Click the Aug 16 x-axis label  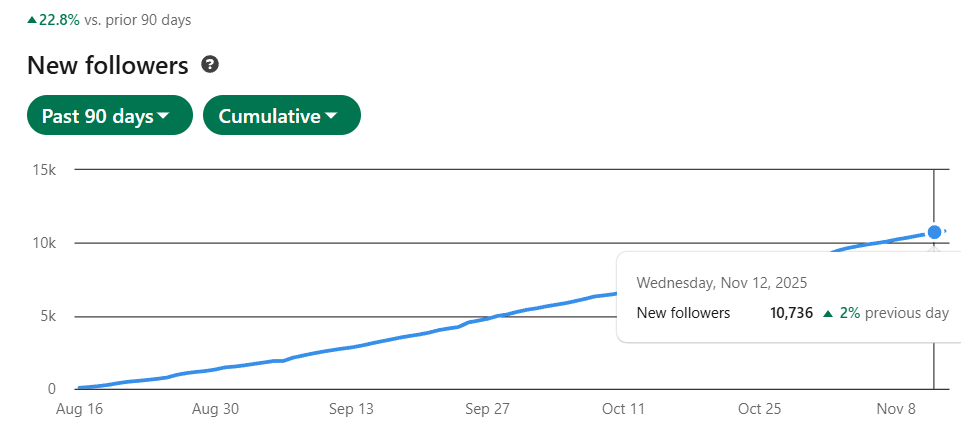click(x=79, y=409)
